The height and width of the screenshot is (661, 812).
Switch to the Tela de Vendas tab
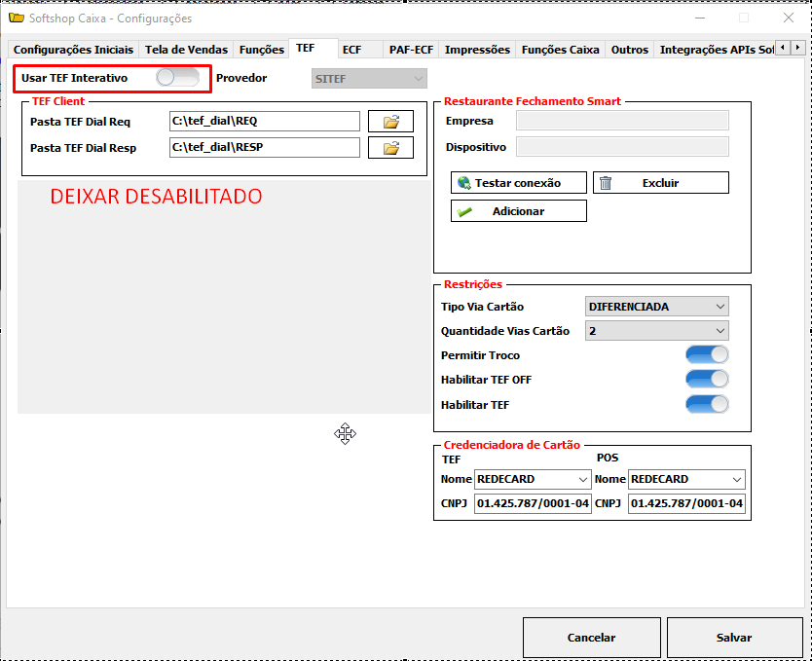tap(186, 50)
